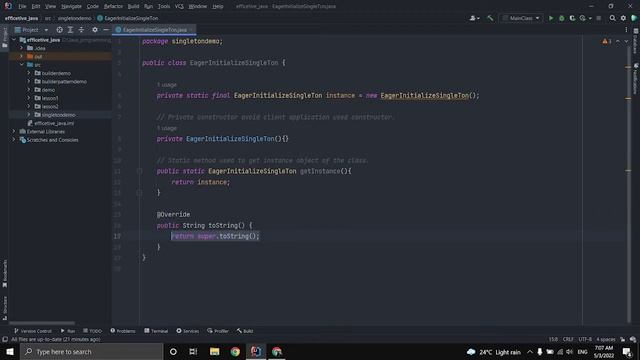
Task: Collapse all icon in Project panel header
Action: coord(81,30)
